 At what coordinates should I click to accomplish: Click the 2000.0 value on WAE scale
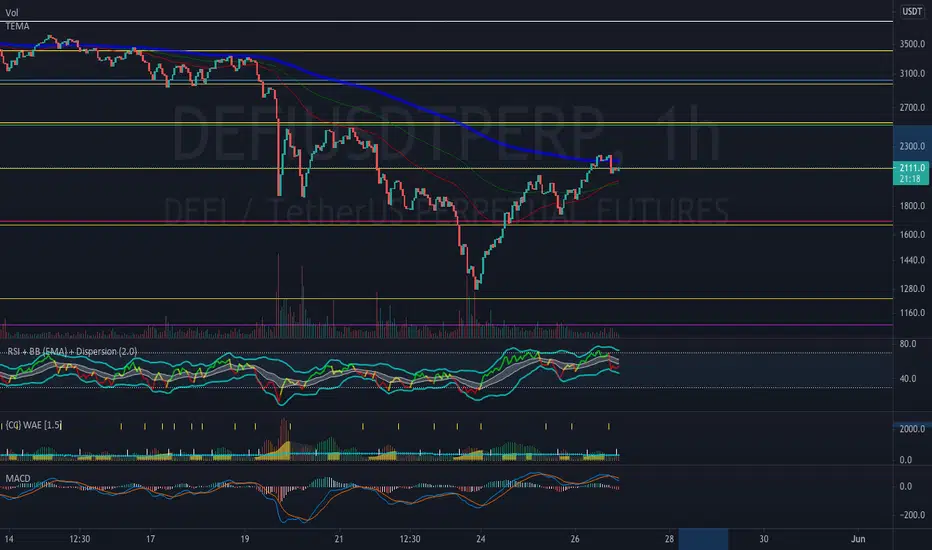click(912, 429)
